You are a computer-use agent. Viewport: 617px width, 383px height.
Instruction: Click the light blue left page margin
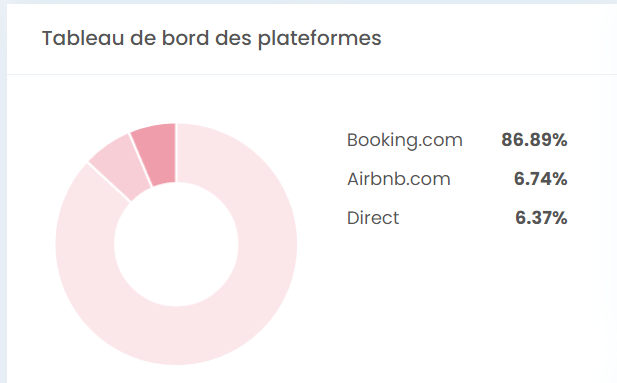[3, 197]
